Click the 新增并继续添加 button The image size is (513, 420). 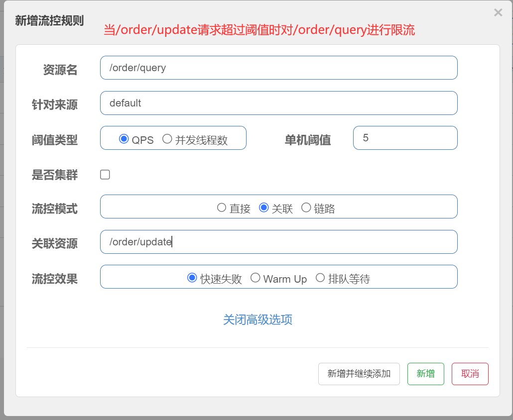tap(359, 374)
